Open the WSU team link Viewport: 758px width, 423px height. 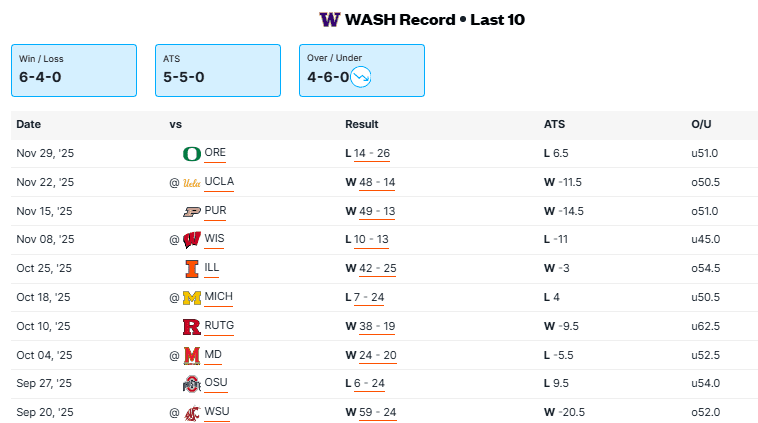[217, 413]
